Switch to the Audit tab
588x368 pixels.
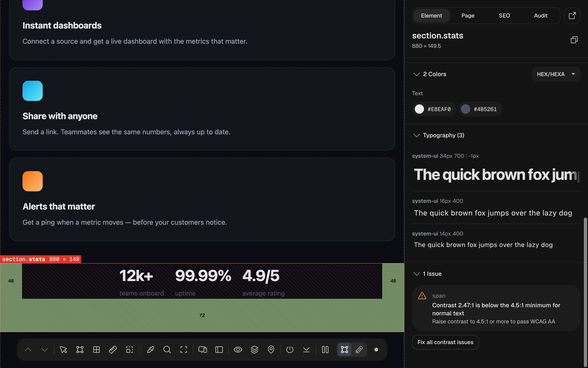(541, 16)
